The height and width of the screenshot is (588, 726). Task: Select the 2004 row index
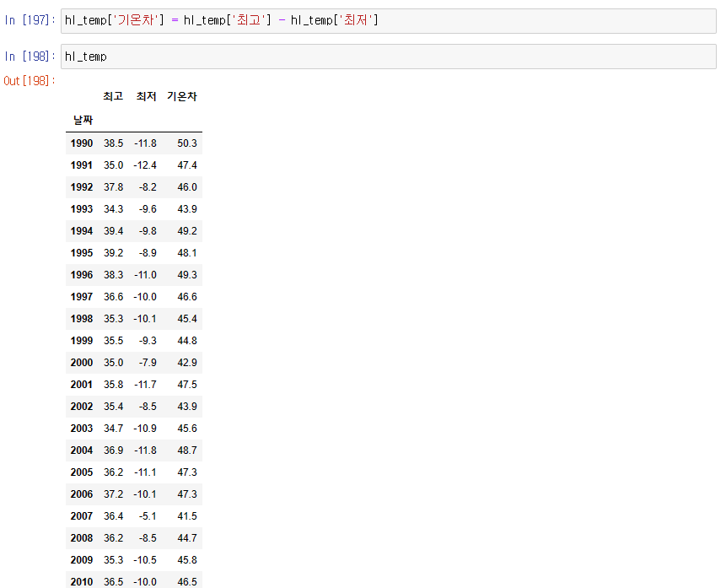pyautogui.click(x=82, y=450)
